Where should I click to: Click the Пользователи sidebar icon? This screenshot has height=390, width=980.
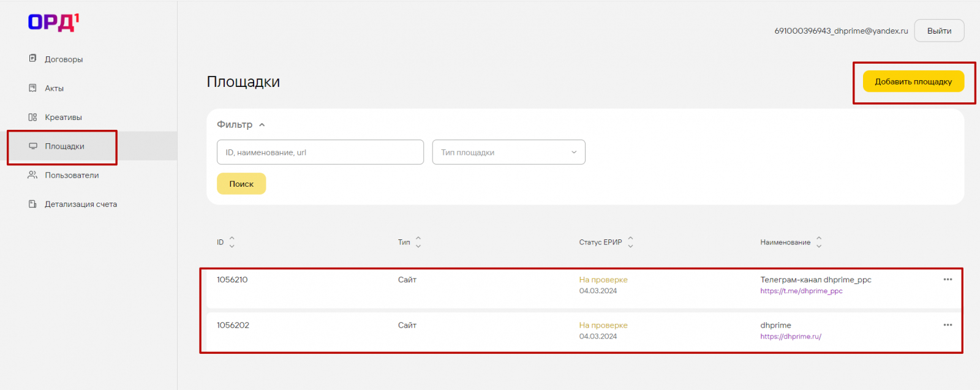tap(33, 175)
